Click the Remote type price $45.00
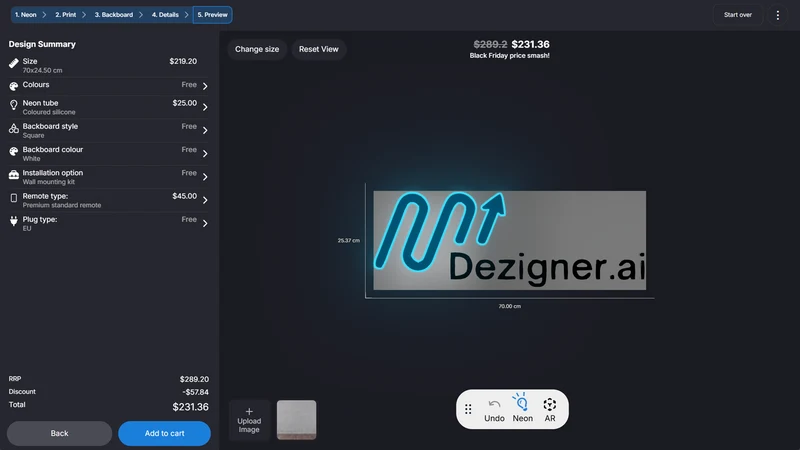800x450 pixels. coord(185,196)
